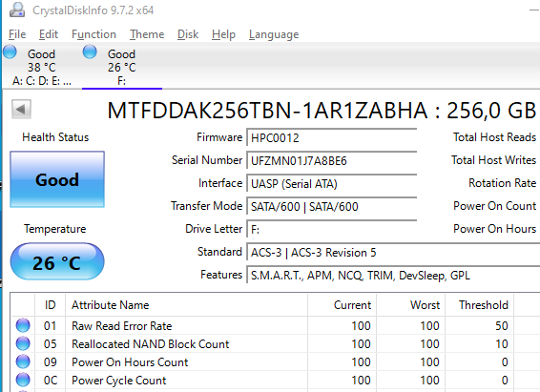Click ID cell 01
This screenshot has height=392, width=540.
(50, 326)
